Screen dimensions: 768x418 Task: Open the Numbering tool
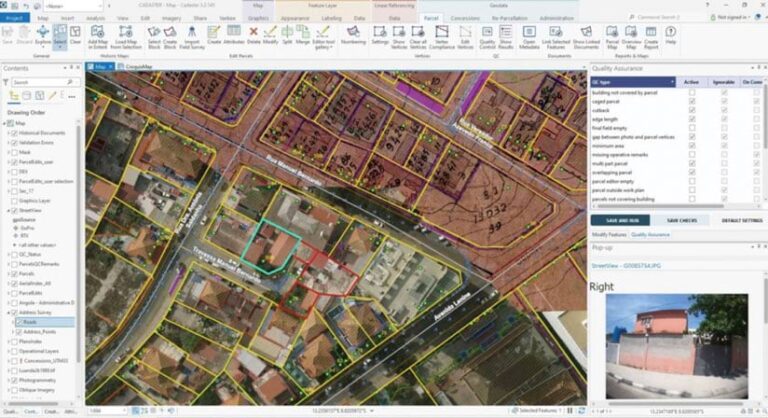(x=353, y=35)
